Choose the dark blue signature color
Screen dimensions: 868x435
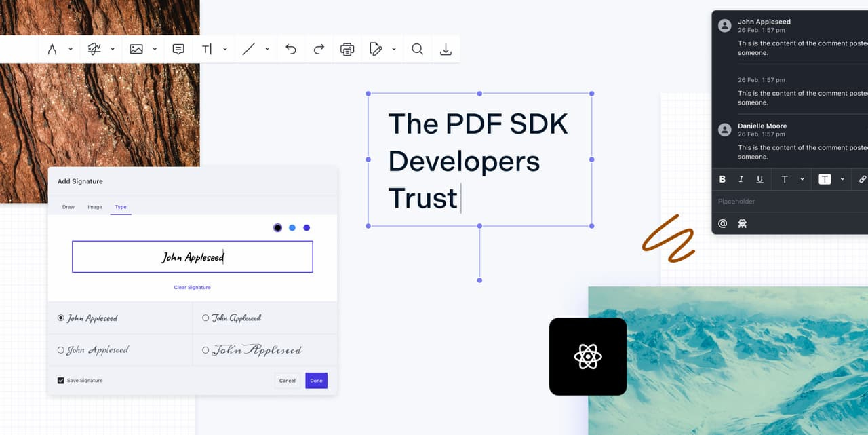point(307,228)
